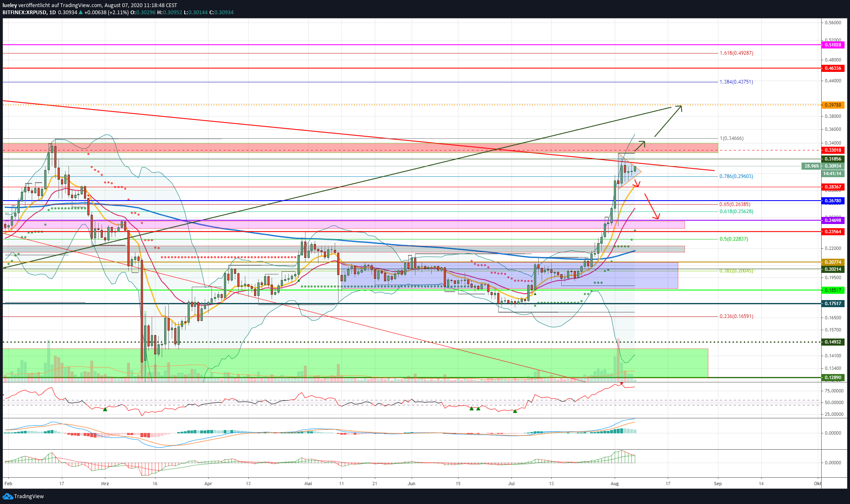Click the Fibonacci 0.5(0.22837) label
The width and height of the screenshot is (850, 504).
click(734, 239)
